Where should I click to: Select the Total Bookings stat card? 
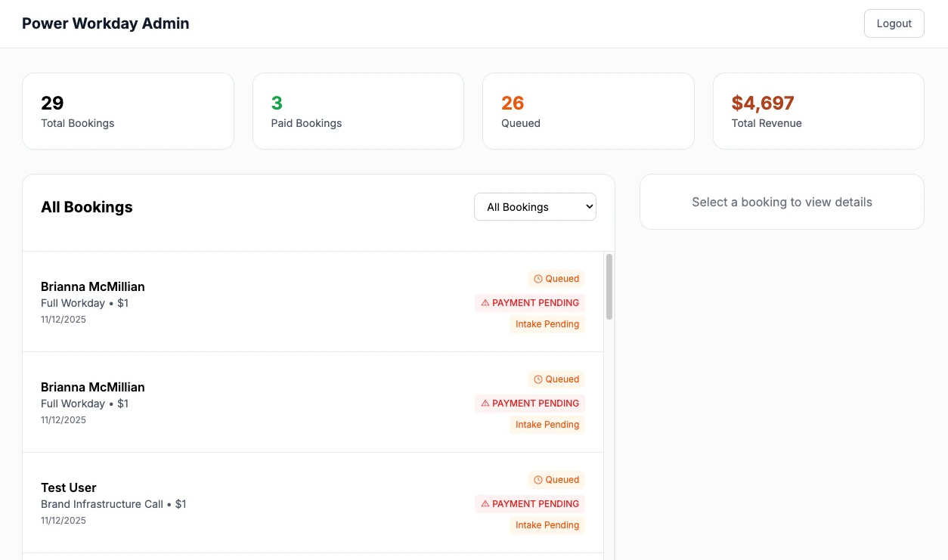tap(128, 111)
